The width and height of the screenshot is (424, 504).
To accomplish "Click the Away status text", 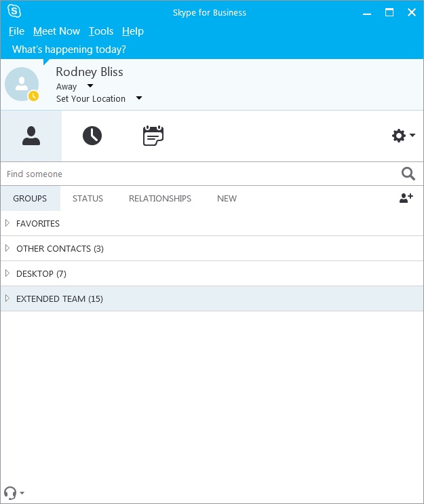I will coord(66,86).
